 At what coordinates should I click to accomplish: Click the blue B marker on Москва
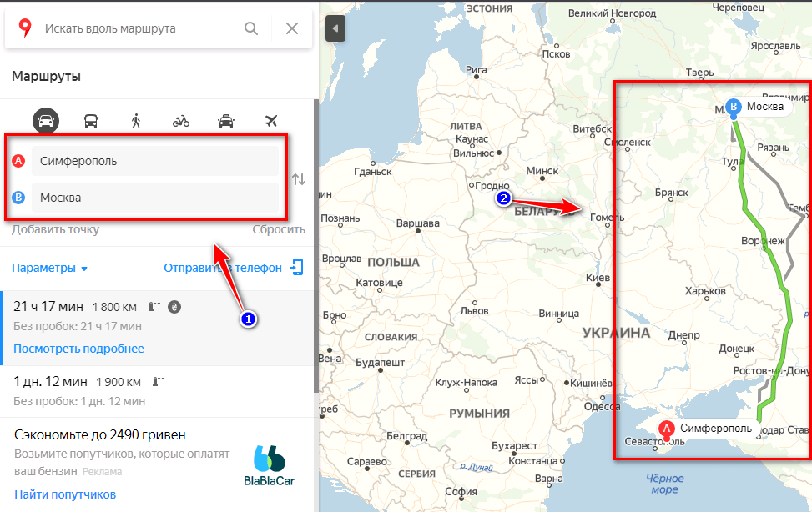pos(734,107)
